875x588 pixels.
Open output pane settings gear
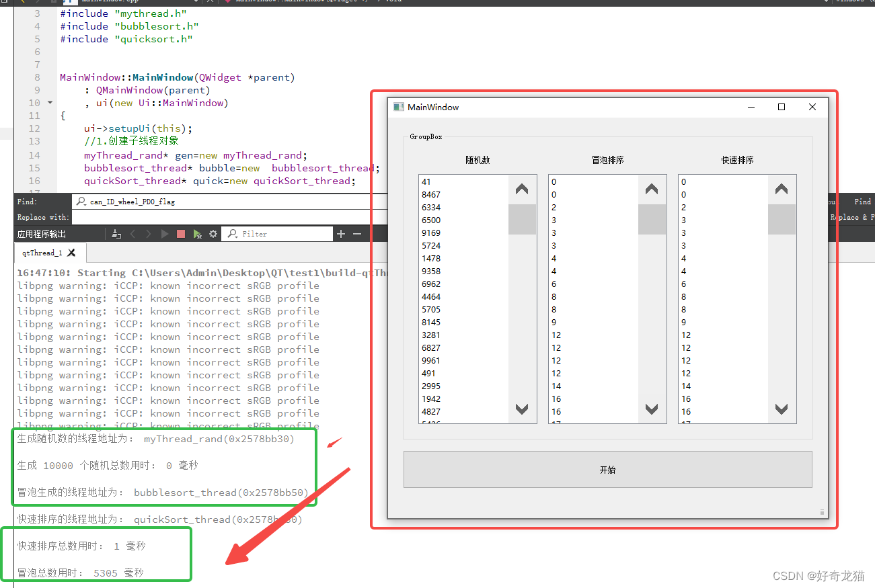tap(213, 234)
